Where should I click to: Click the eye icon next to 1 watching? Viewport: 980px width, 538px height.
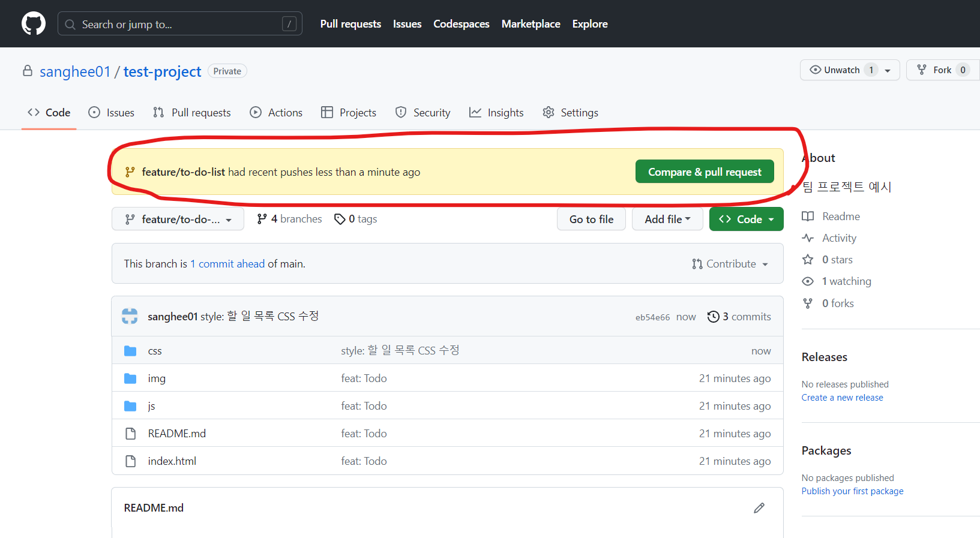(x=808, y=281)
